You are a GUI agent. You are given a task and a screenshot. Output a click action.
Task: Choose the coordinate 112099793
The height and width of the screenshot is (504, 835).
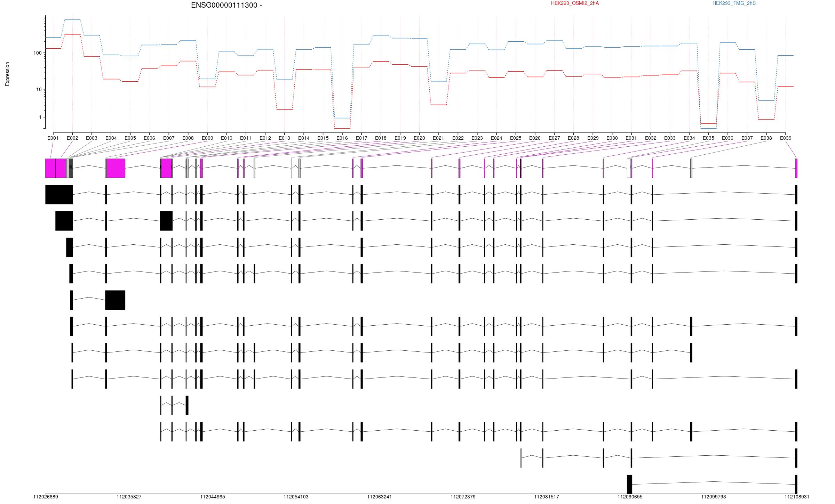click(714, 497)
